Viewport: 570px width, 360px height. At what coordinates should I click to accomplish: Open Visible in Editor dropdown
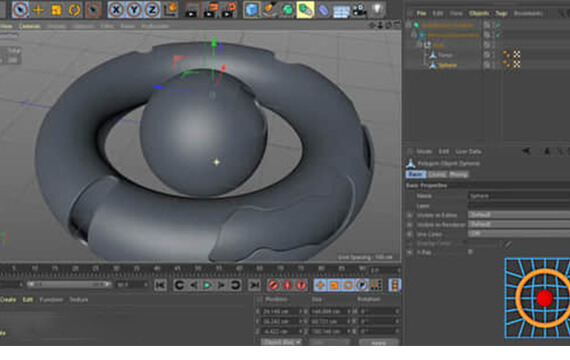coord(519,215)
